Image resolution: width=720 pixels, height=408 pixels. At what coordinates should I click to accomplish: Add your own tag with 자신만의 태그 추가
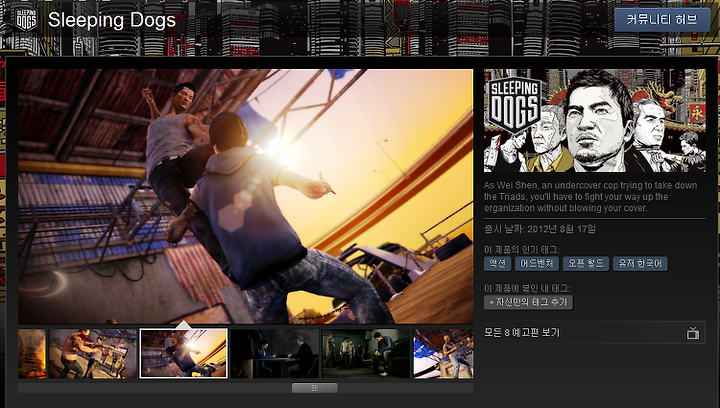pyautogui.click(x=528, y=302)
